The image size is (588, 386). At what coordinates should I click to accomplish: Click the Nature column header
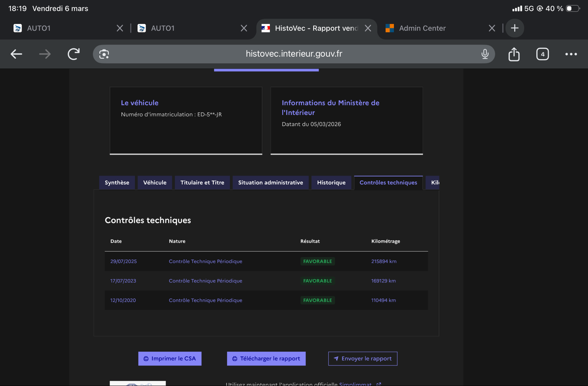click(x=177, y=241)
